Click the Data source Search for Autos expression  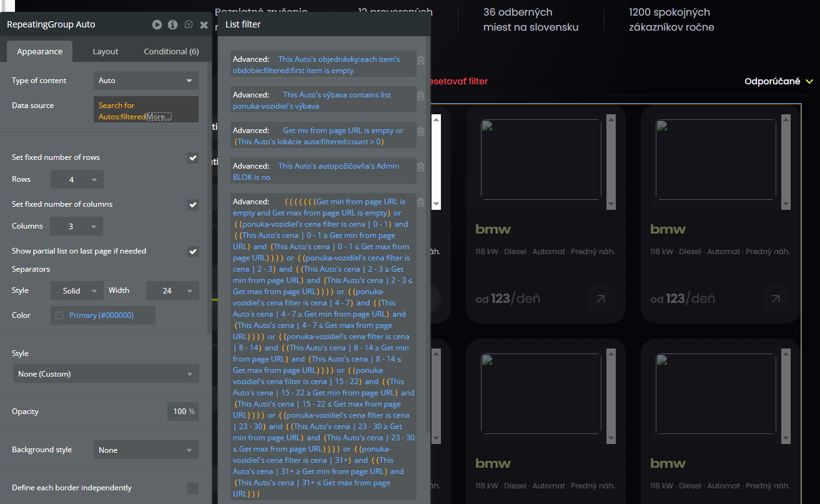146,109
